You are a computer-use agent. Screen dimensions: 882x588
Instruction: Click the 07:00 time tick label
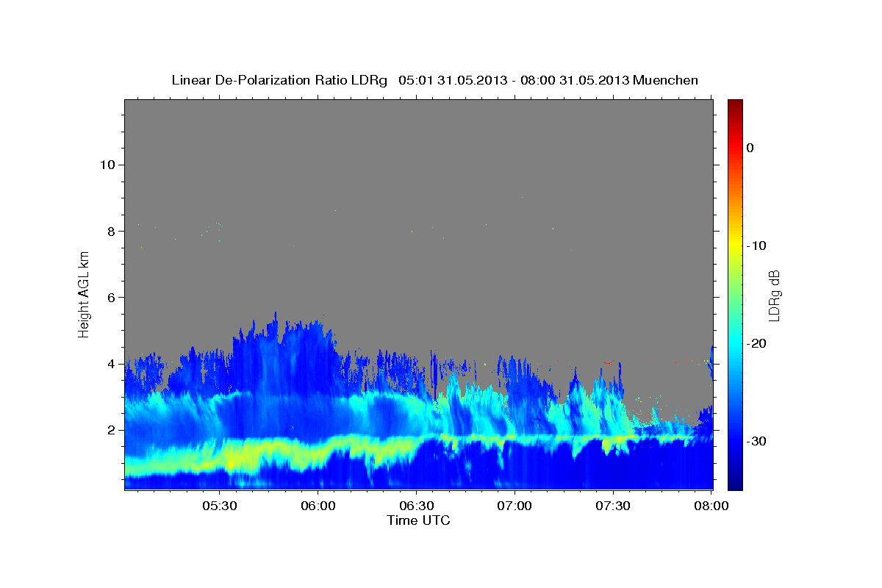514,506
